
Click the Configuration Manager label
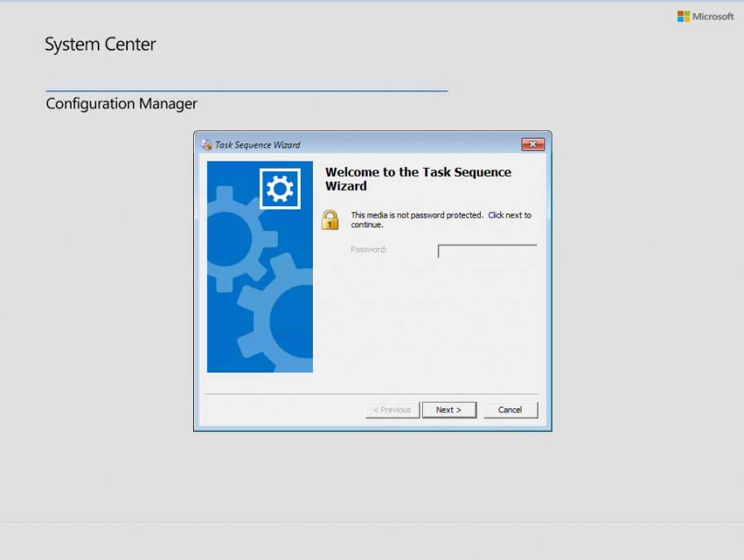pos(121,104)
